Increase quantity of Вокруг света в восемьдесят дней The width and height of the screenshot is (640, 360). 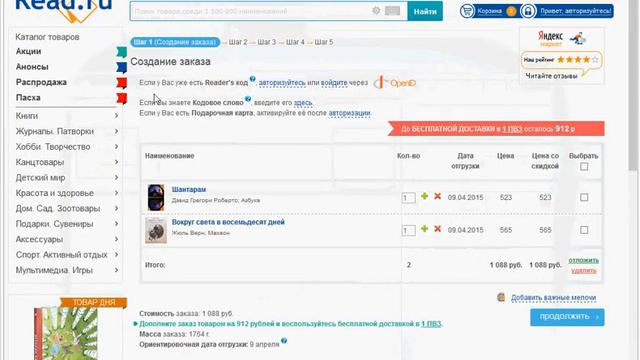click(x=424, y=229)
